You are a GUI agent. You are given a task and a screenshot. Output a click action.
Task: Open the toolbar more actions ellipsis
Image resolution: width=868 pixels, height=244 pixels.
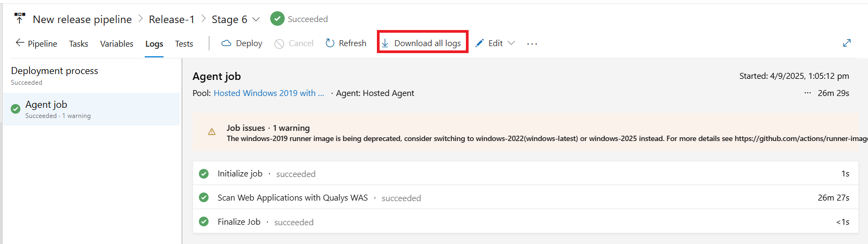pos(532,43)
